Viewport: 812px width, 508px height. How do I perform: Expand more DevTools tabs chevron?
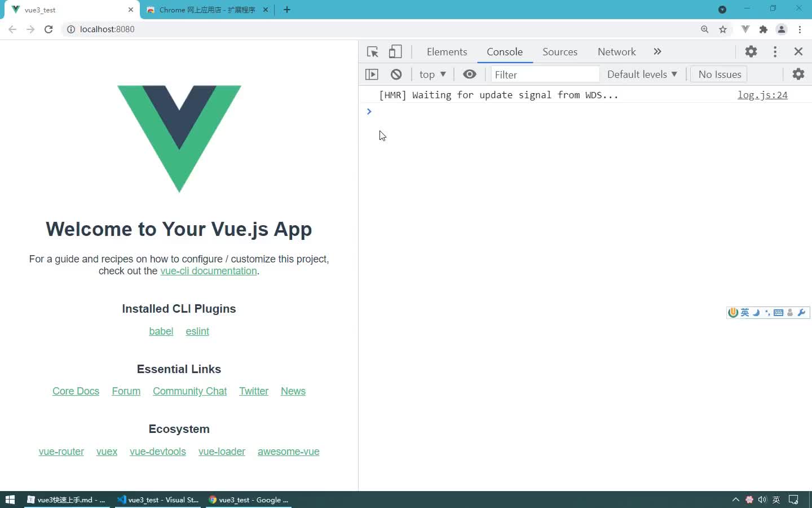tap(657, 51)
